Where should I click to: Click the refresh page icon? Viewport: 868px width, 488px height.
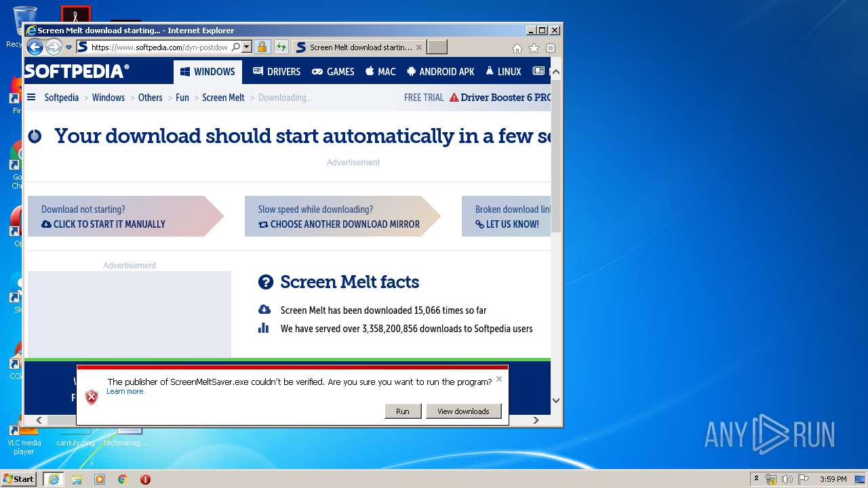point(281,47)
